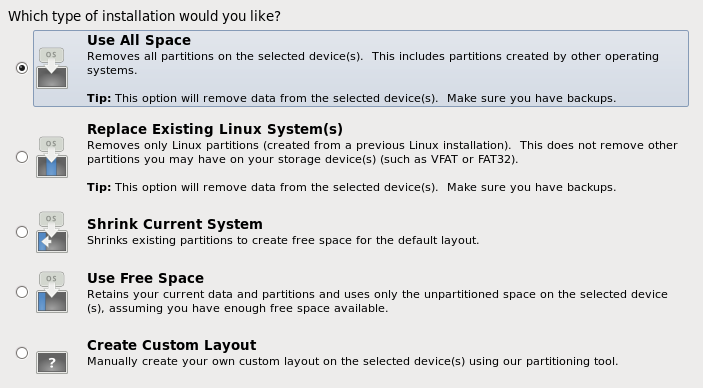Image resolution: width=703 pixels, height=388 pixels.
Task: Click the Shrink Current System arrow icon
Action: [x=52, y=232]
